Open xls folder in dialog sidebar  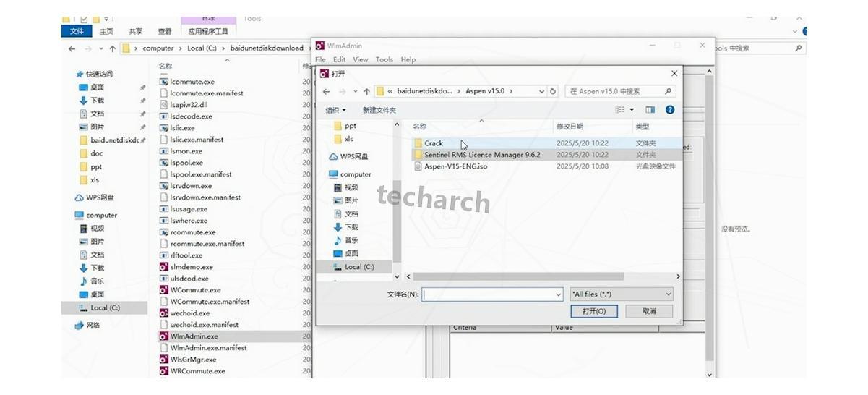click(344, 139)
